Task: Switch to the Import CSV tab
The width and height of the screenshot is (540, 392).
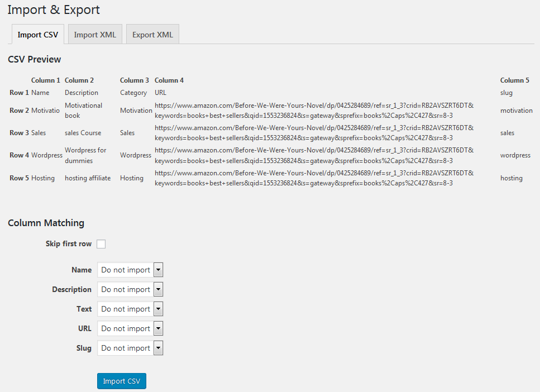Action: [x=38, y=35]
